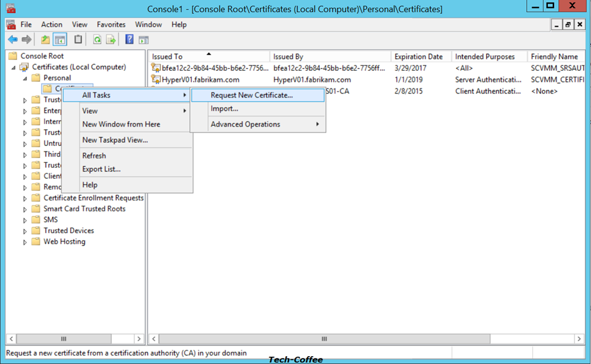Choose Request New Certificate...
Viewport: 591px width, 364px height.
pos(258,95)
